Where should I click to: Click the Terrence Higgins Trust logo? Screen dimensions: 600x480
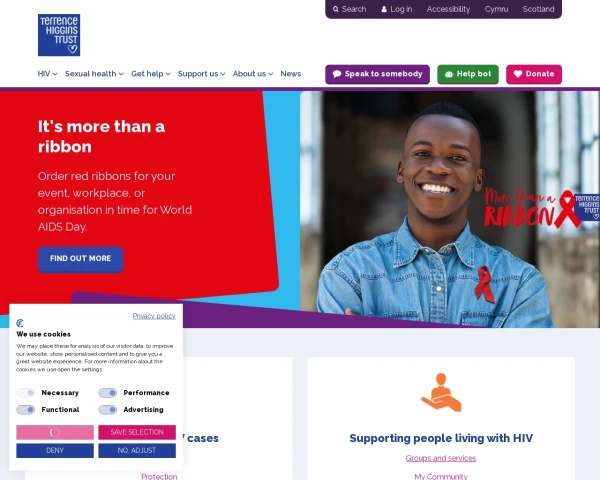click(59, 35)
